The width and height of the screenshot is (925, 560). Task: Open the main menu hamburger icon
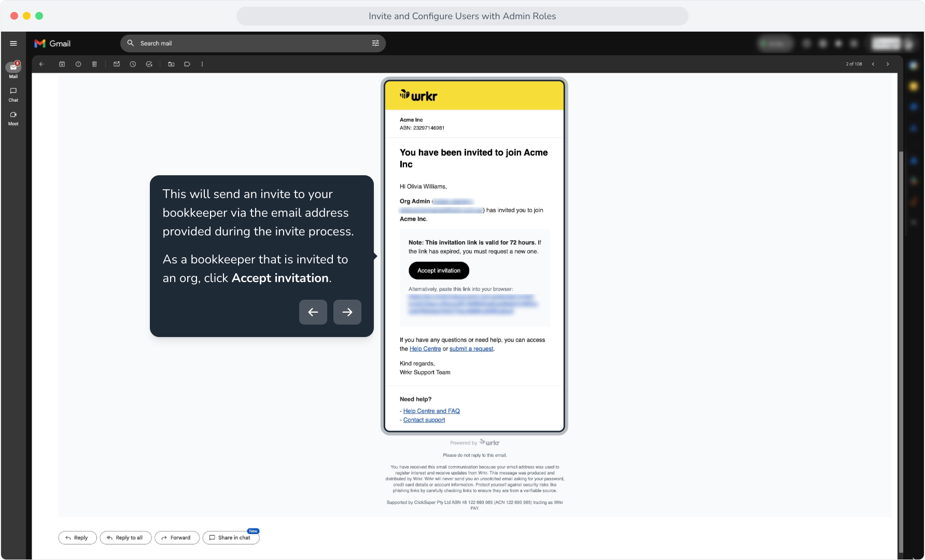pyautogui.click(x=13, y=44)
